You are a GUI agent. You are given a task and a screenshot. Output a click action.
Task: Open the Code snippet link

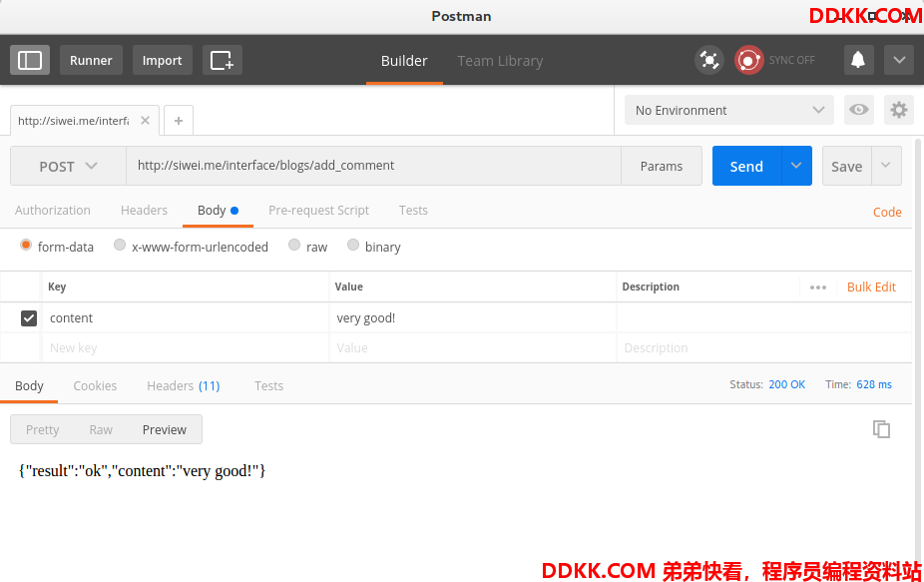click(x=887, y=213)
